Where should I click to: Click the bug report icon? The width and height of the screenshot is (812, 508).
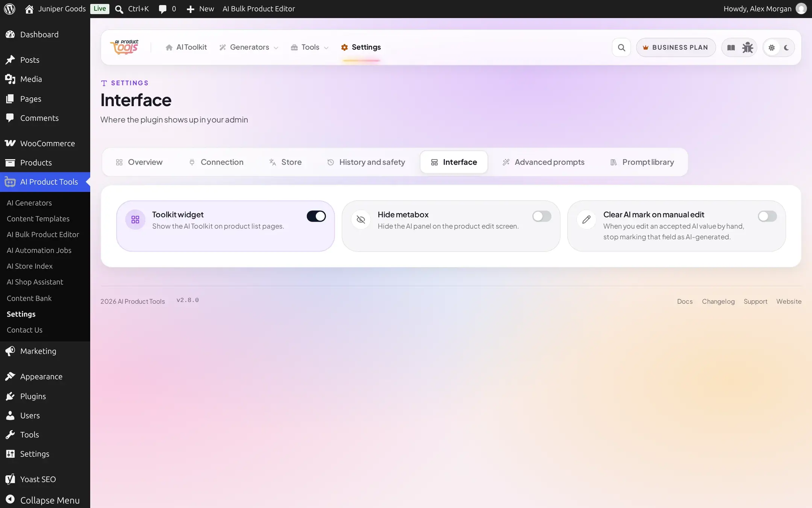pos(747,47)
